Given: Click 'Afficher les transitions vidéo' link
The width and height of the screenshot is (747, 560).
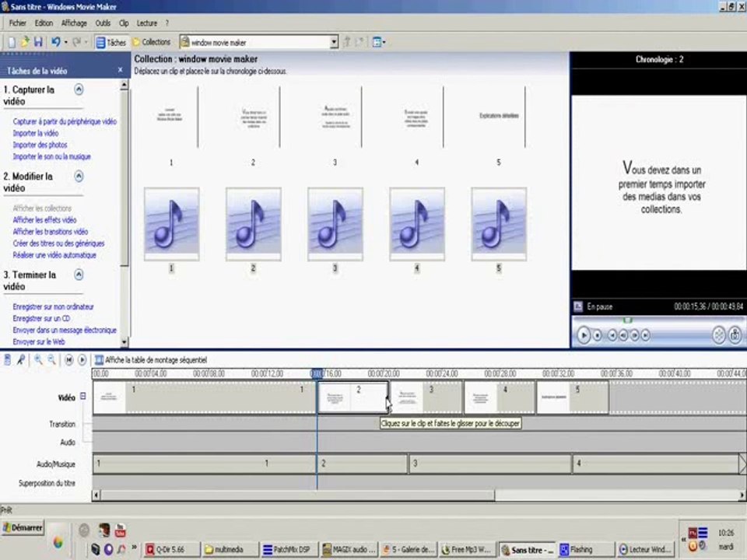Looking at the screenshot, I should [51, 232].
